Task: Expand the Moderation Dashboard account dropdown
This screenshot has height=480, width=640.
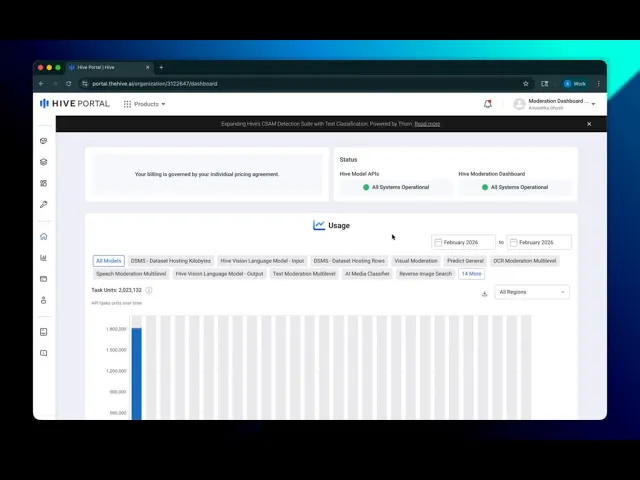Action: click(x=593, y=104)
